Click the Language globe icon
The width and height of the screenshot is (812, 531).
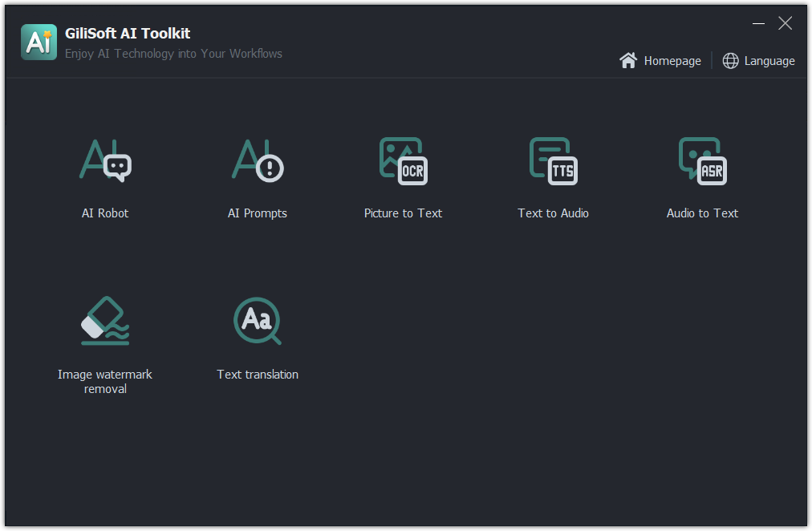(730, 60)
